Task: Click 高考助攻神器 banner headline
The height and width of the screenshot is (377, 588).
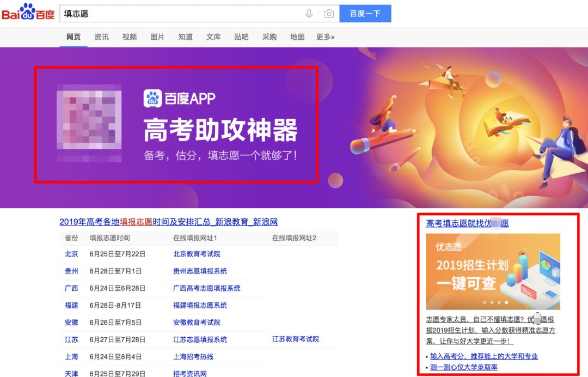Action: click(x=220, y=130)
